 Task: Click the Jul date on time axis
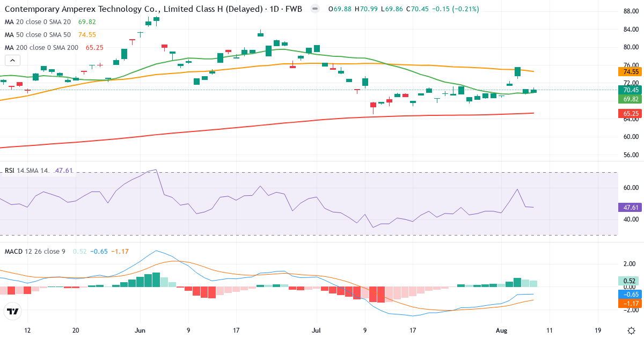(x=317, y=330)
